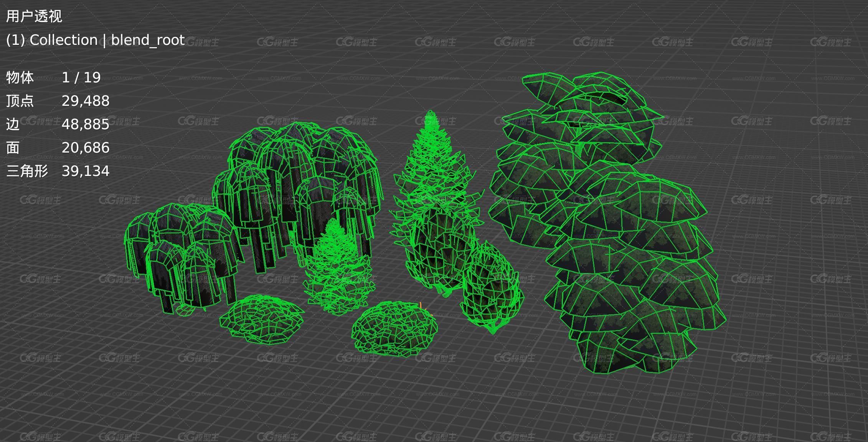Click the '三角形' statistics label
Viewport: 868px width, 442px height.
coord(27,171)
